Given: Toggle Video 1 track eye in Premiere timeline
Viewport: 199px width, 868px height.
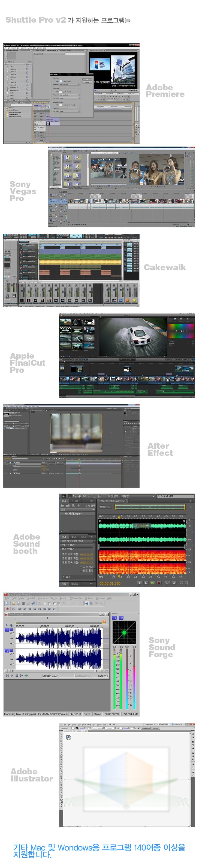Looking at the screenshot, I should pos(35,122).
